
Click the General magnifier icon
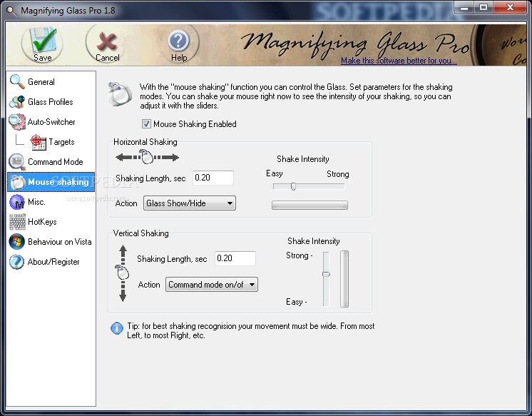coord(17,82)
